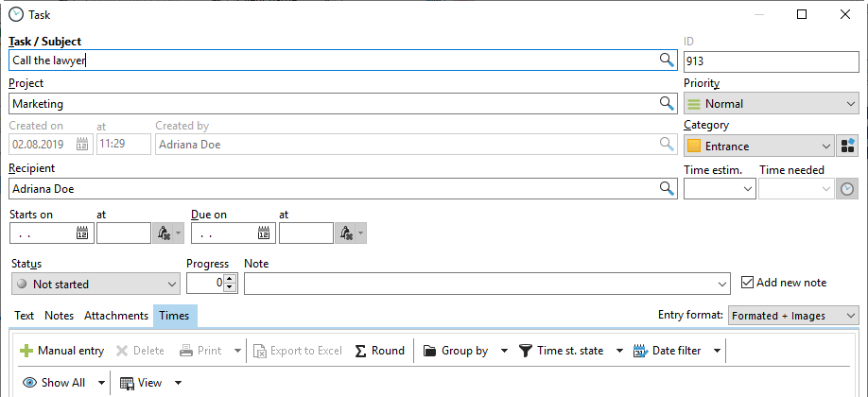The image size is (868, 397).
Task: Click the magnifier icon in the Project field
Action: [666, 104]
